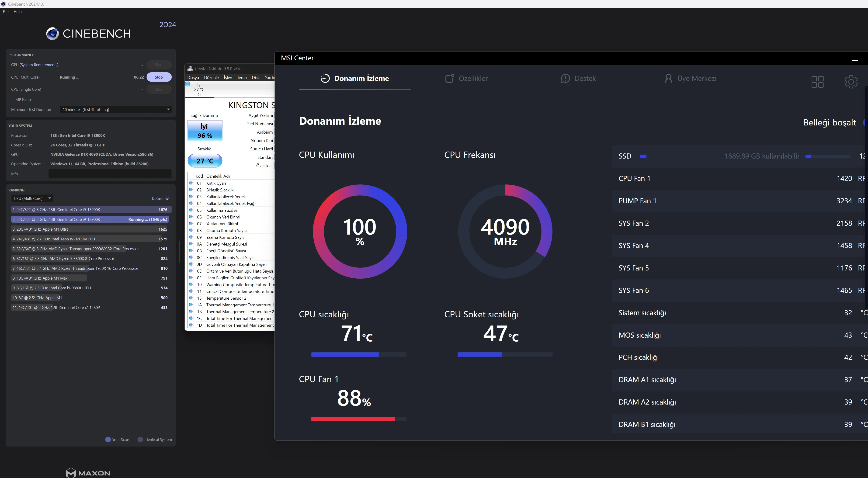
Task: Click the İyi 96 % health status button
Action: coord(205,131)
